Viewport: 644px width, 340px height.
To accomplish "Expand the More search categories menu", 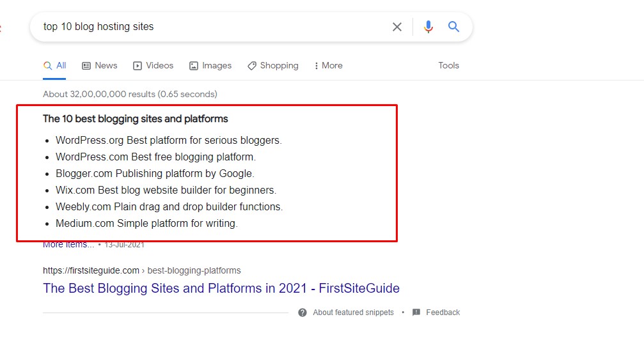I will [328, 65].
